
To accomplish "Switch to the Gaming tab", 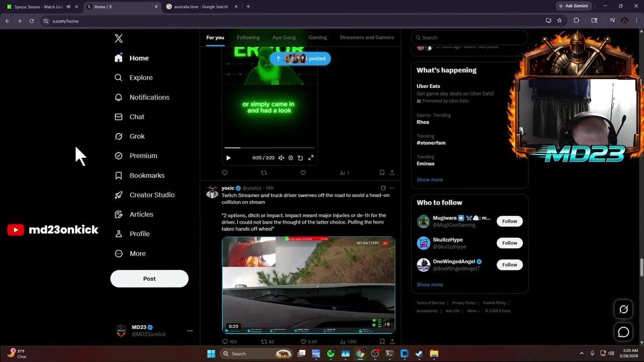I will tap(317, 37).
